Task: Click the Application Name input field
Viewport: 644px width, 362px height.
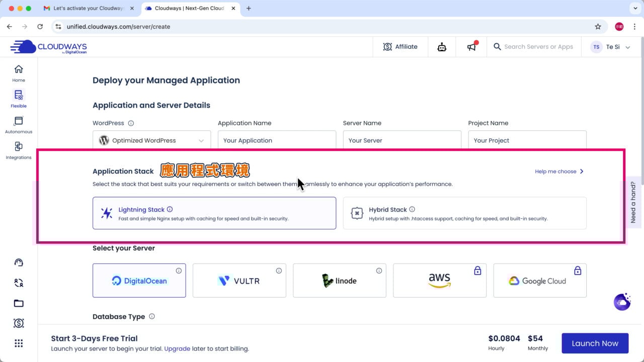Action: click(277, 140)
